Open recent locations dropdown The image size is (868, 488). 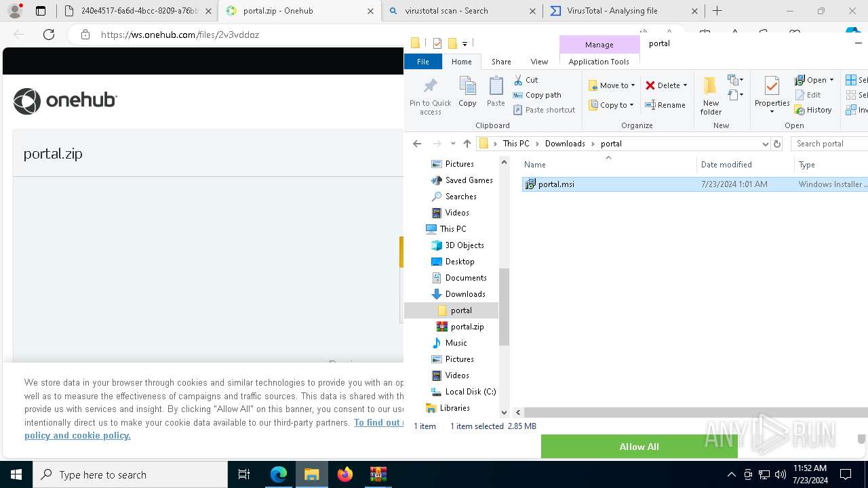tap(452, 144)
